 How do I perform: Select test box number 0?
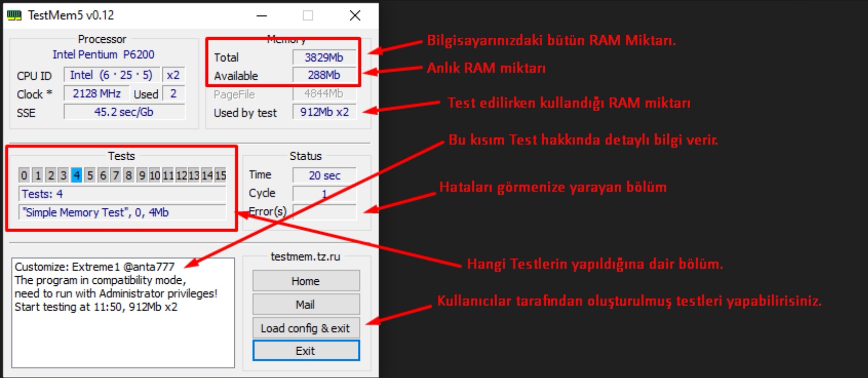[24, 175]
